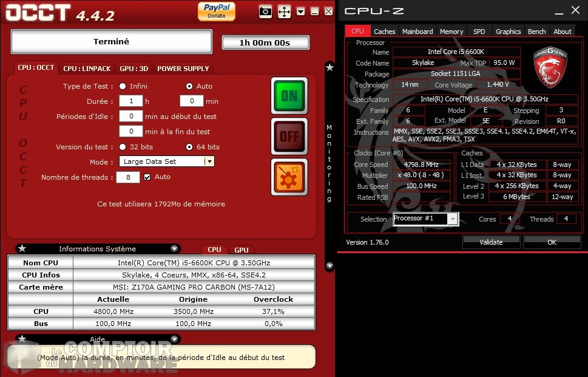The width and height of the screenshot is (588, 377).
Task: Open the Bench tab in CPU-Z
Action: tap(536, 32)
